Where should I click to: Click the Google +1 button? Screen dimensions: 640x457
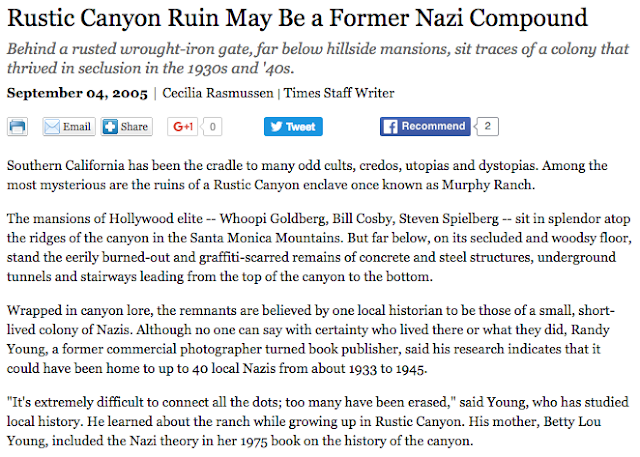(x=183, y=127)
